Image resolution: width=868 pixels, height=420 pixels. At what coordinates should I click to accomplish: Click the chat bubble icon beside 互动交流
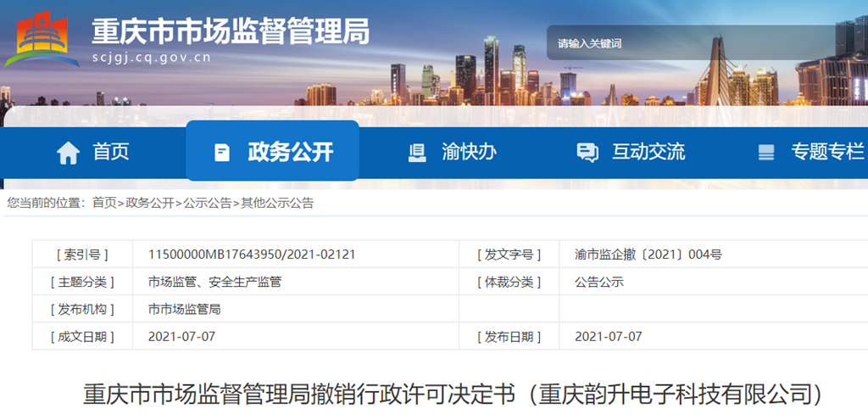587,153
